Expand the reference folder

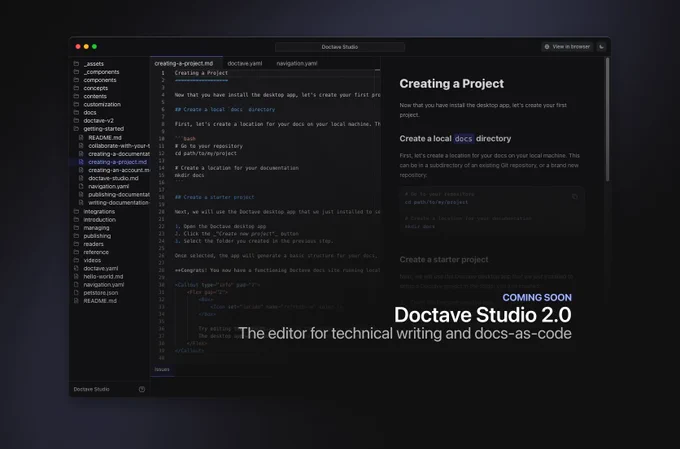(96, 252)
